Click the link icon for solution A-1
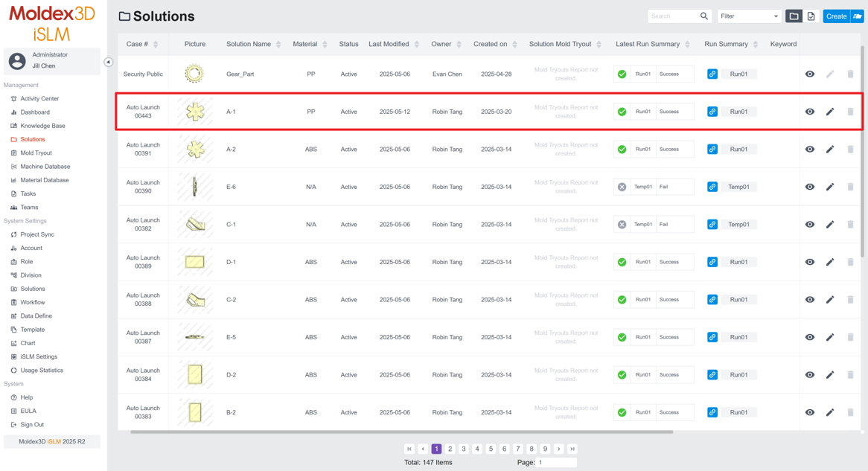 tap(712, 112)
